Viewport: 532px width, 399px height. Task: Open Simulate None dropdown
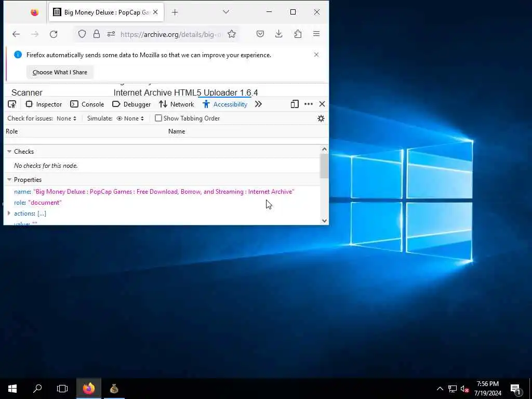[130, 118]
